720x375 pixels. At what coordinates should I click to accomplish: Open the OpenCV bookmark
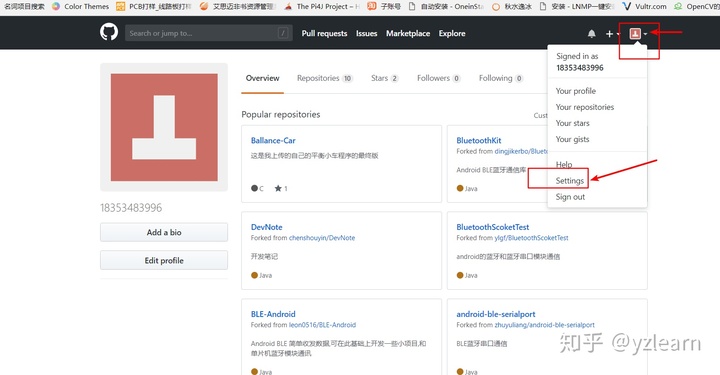pyautogui.click(x=697, y=6)
